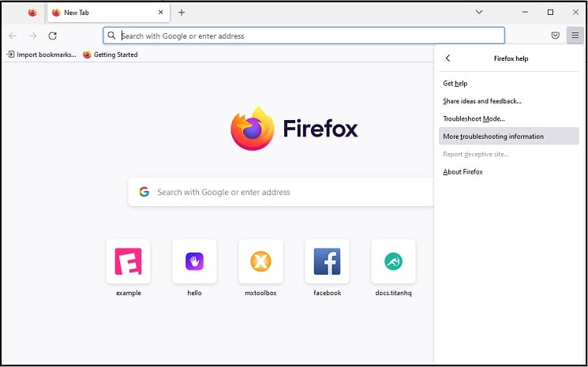
Task: Switch to the pinned Firefox tab
Action: click(32, 13)
